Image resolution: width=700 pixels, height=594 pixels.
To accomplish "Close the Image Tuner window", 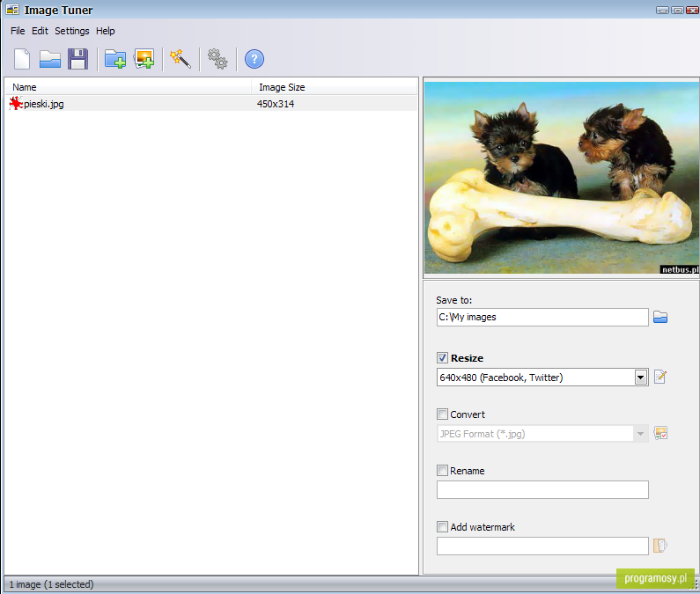I will coord(692,11).
